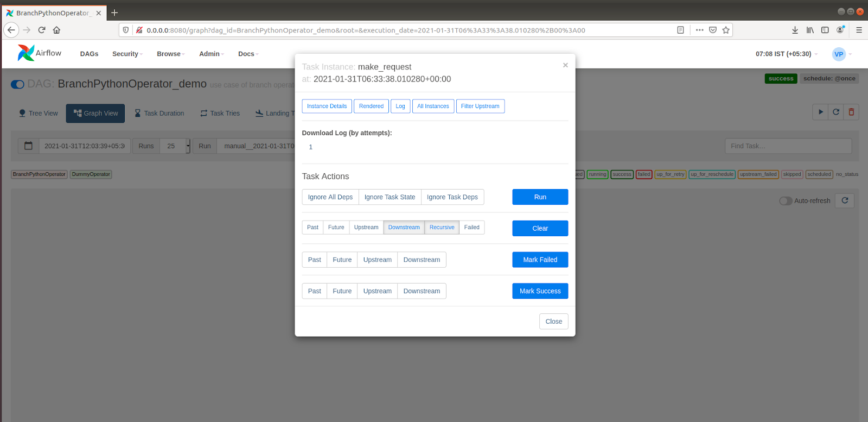Screen dimensions: 868x422
Task: Click the browser reload page icon
Action: point(42,30)
